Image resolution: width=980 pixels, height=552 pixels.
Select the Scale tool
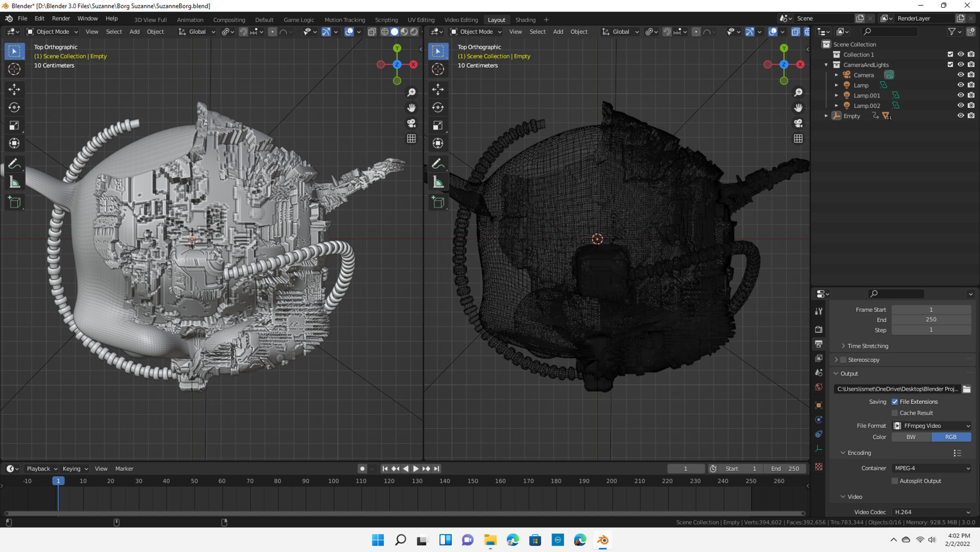point(14,125)
